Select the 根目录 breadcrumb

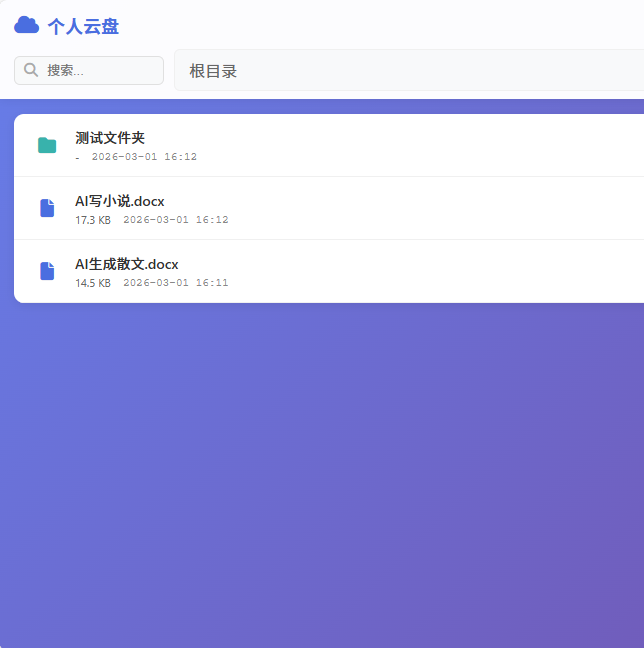[x=213, y=71]
